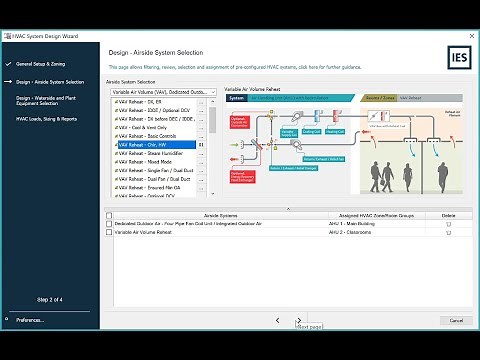Click the IES logo
Screen dimensions: 480x360
pyautogui.click(x=459, y=58)
